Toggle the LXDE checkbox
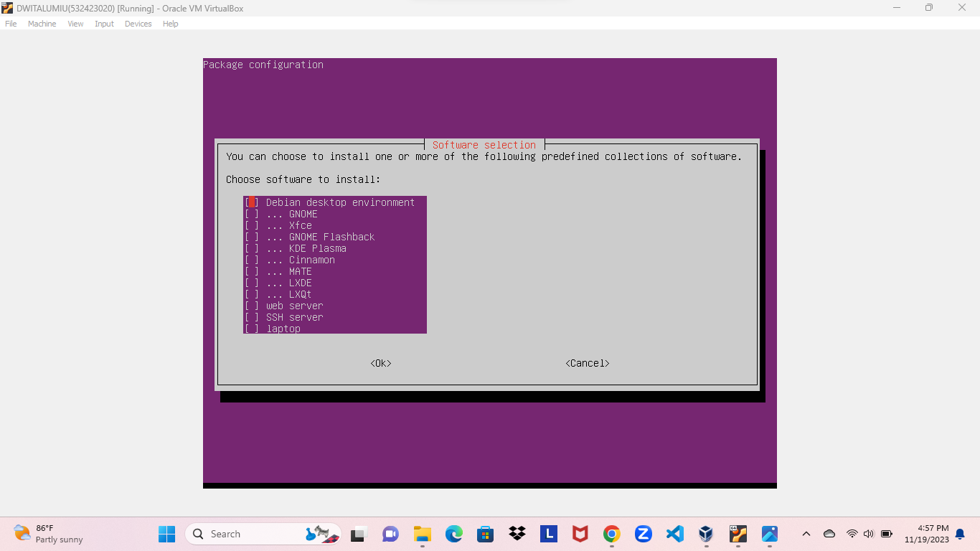Image resolution: width=980 pixels, height=551 pixels. coord(252,283)
